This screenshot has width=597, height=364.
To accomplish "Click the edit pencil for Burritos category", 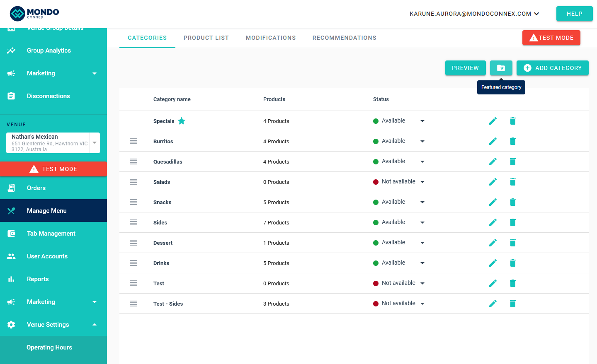I will coord(493,141).
